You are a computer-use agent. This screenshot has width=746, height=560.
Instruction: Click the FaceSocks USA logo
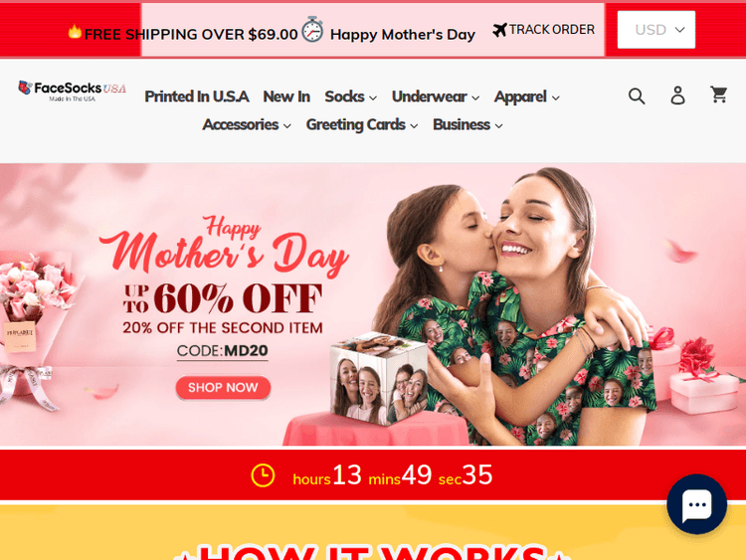(x=72, y=91)
